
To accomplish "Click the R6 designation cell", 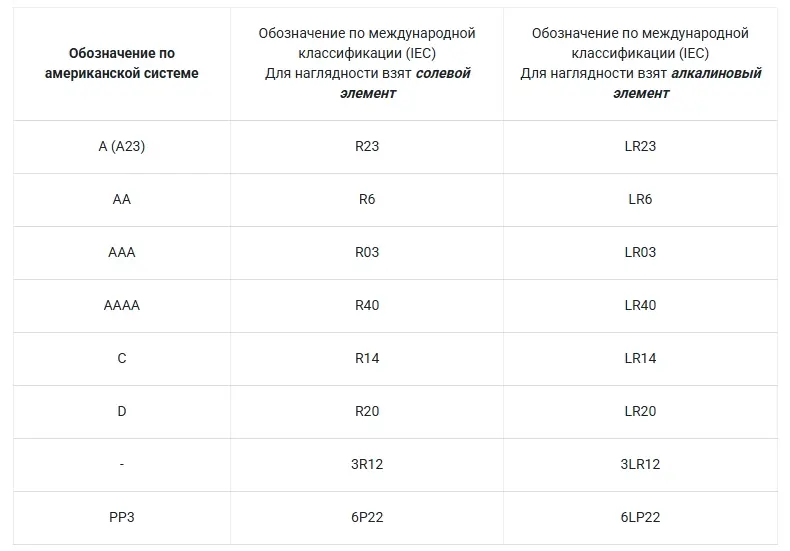I will point(367,199).
